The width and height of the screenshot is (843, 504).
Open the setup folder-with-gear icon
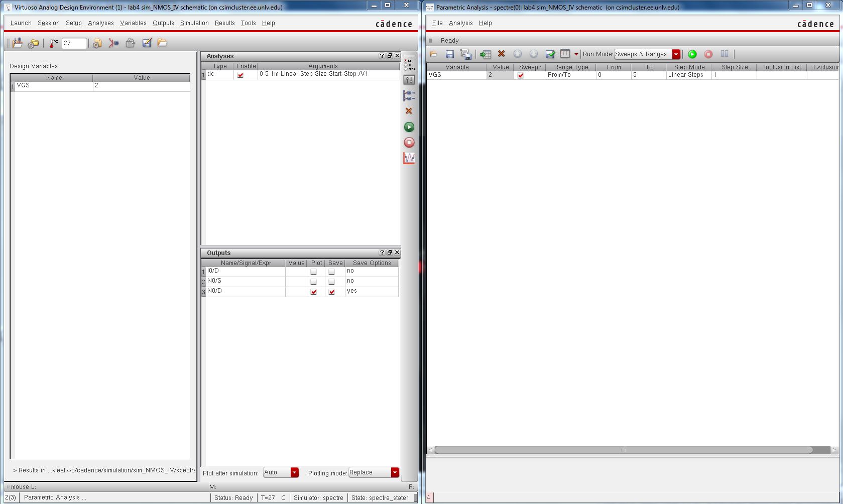[33, 44]
